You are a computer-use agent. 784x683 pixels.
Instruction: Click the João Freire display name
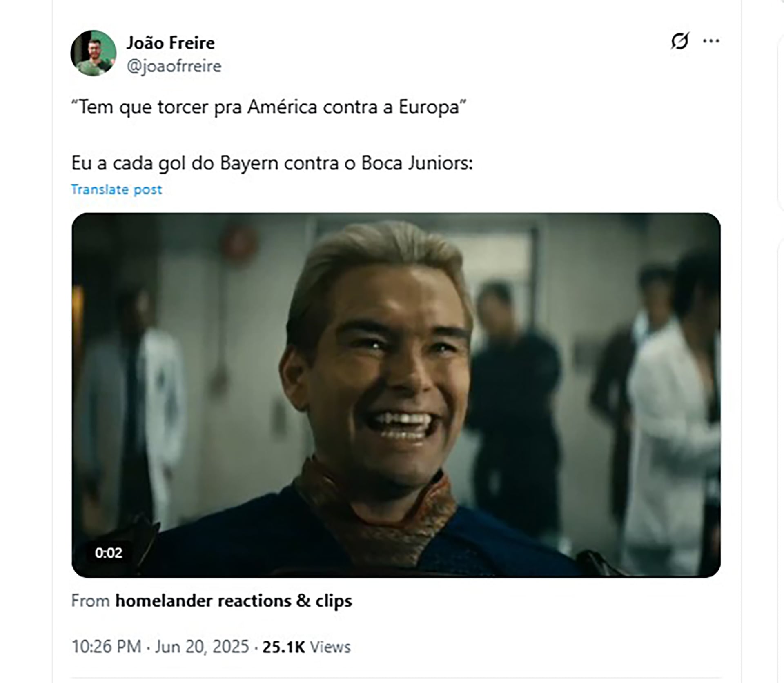(x=170, y=43)
